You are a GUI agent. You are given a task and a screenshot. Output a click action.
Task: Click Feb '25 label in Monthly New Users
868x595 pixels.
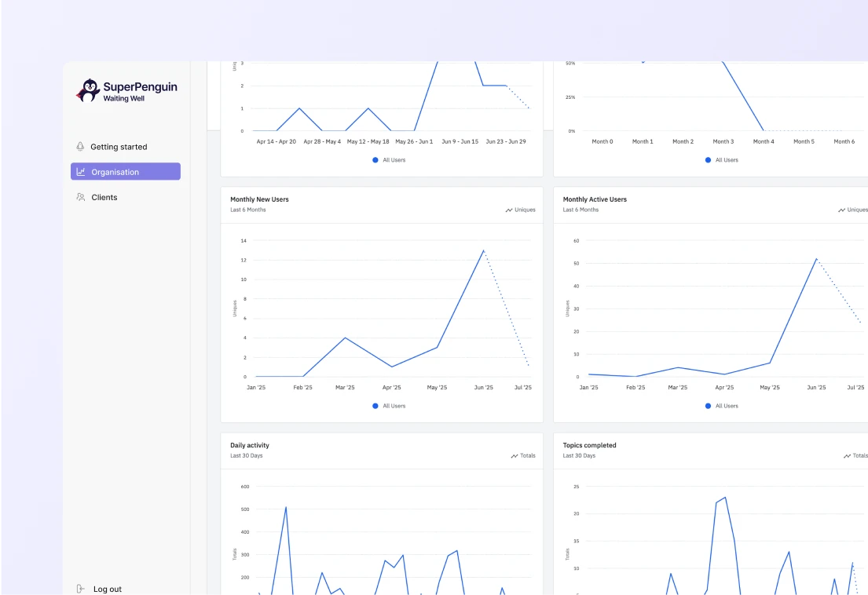coord(302,388)
